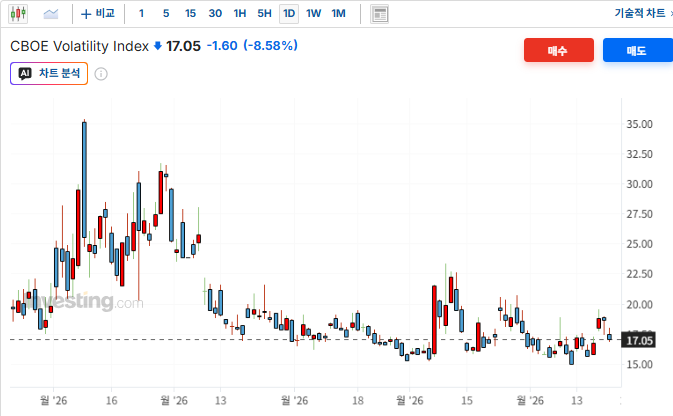Choose the 5H timeframe

[x=264, y=14]
